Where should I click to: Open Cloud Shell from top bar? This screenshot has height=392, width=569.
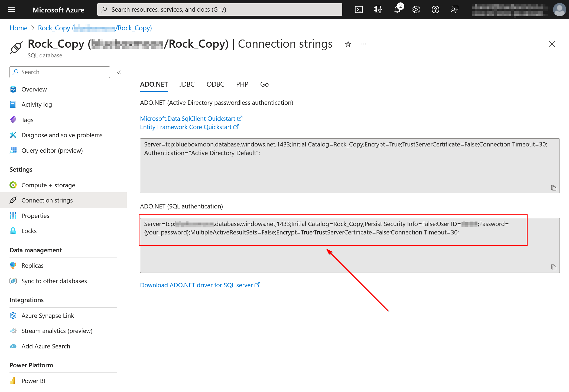359,10
